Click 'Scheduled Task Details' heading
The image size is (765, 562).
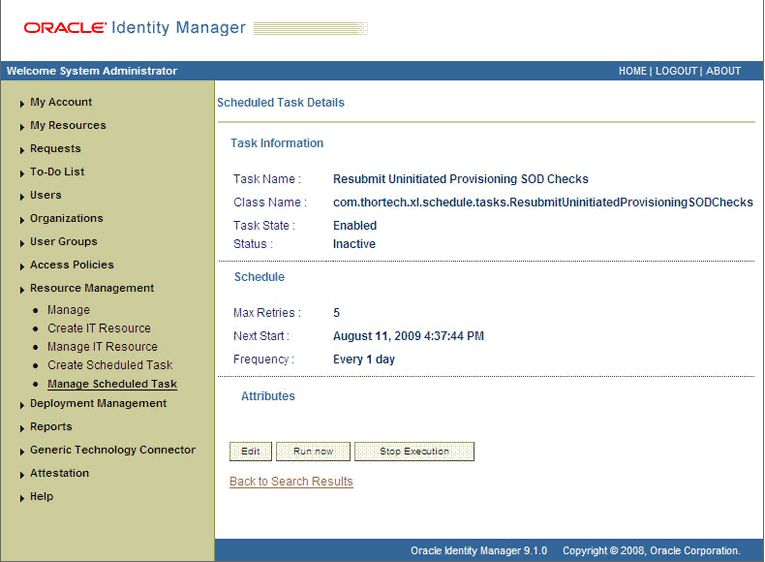pyautogui.click(x=281, y=102)
